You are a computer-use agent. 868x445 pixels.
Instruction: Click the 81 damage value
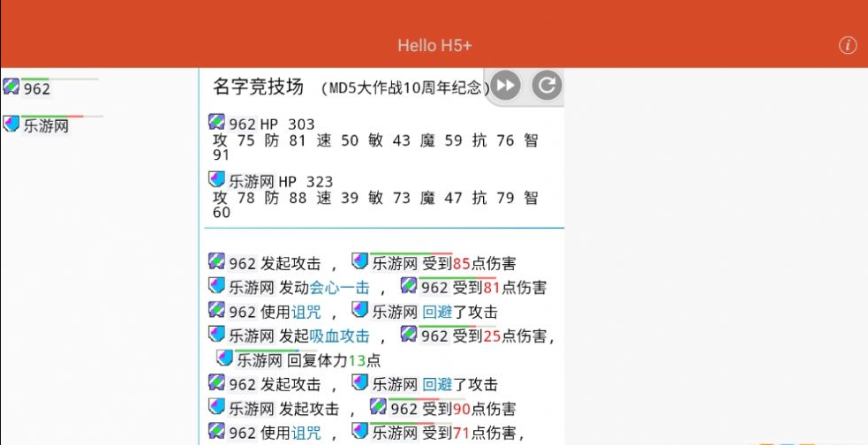(x=492, y=288)
